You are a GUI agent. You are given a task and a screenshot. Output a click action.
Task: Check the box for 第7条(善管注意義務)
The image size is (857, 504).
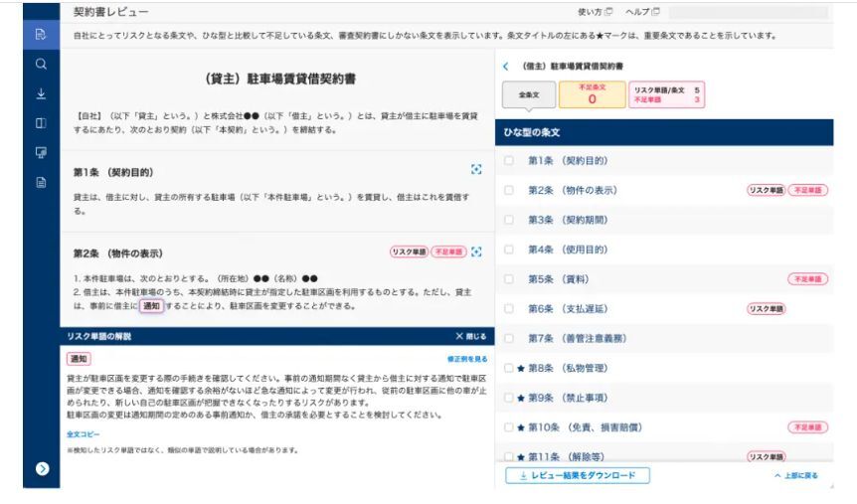509,338
